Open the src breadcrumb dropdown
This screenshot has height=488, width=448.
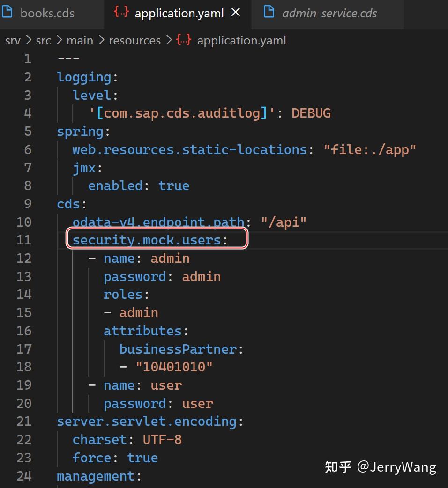click(x=43, y=40)
